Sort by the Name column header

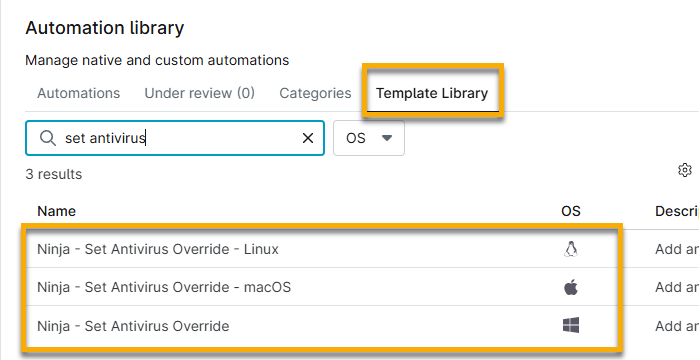coord(56,211)
